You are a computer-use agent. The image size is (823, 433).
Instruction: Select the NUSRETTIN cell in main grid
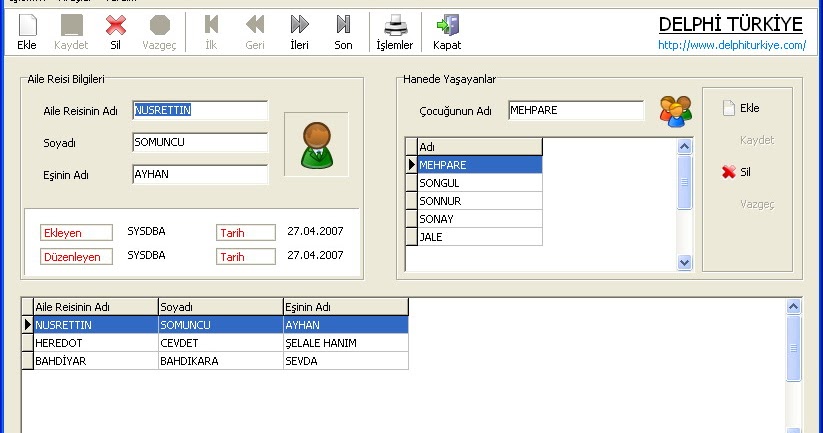click(96, 325)
